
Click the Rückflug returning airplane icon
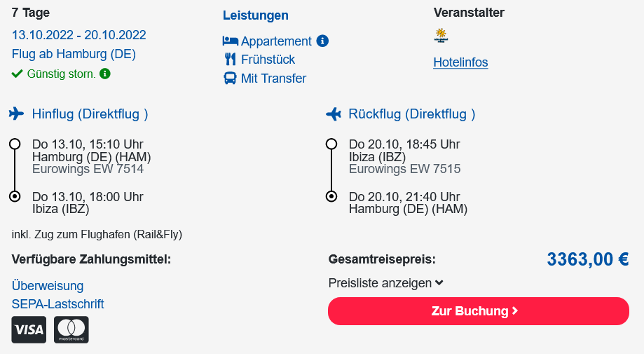coord(334,114)
